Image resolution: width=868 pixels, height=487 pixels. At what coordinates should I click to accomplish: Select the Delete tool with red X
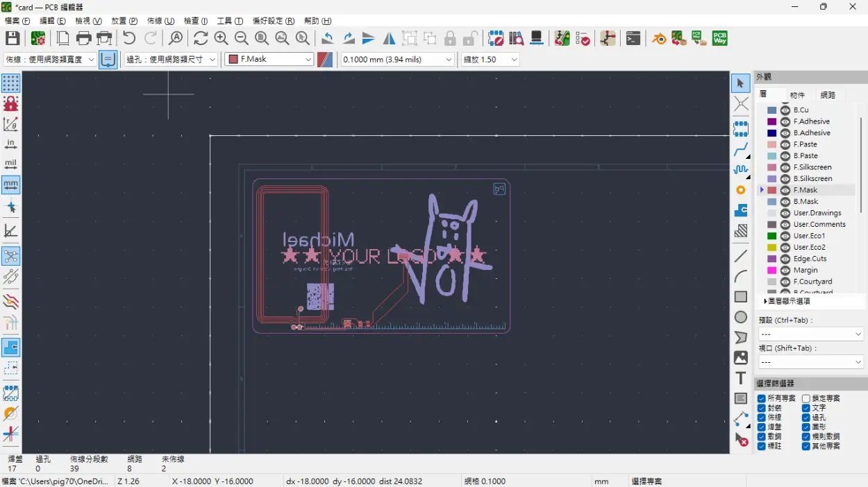click(741, 439)
